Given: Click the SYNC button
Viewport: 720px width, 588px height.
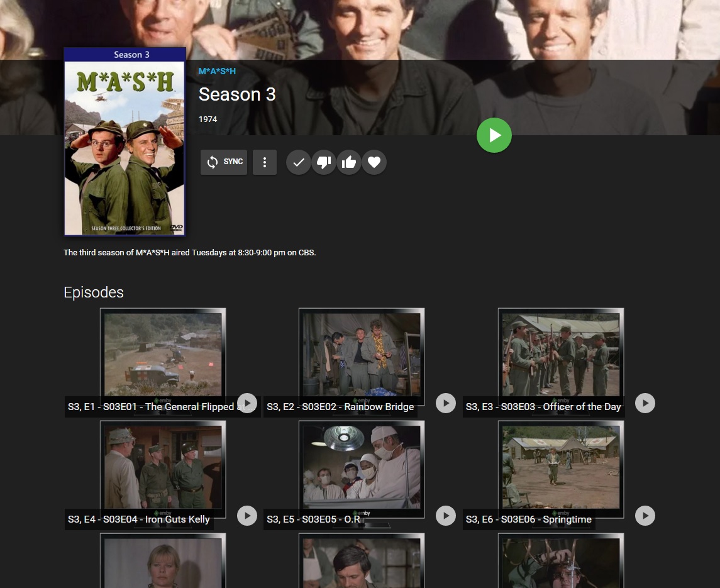Looking at the screenshot, I should tap(224, 162).
